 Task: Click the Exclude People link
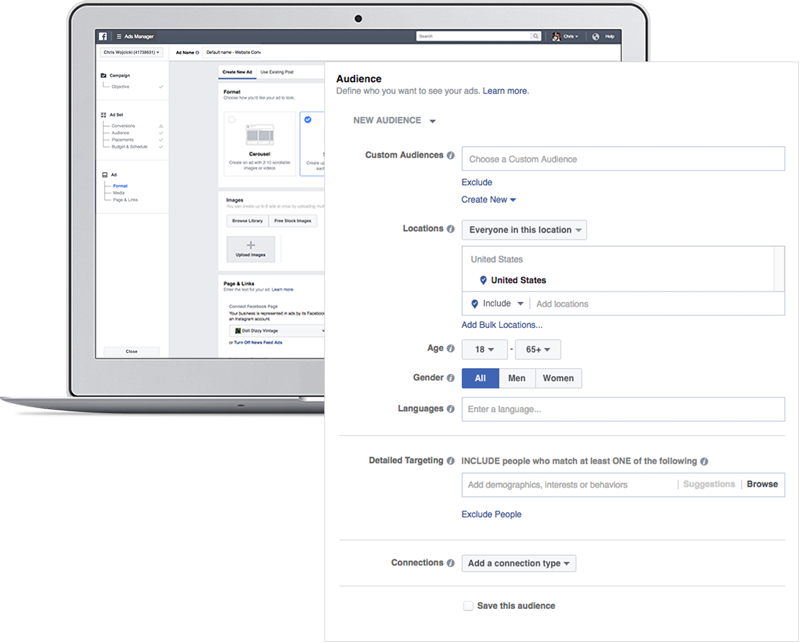[491, 514]
